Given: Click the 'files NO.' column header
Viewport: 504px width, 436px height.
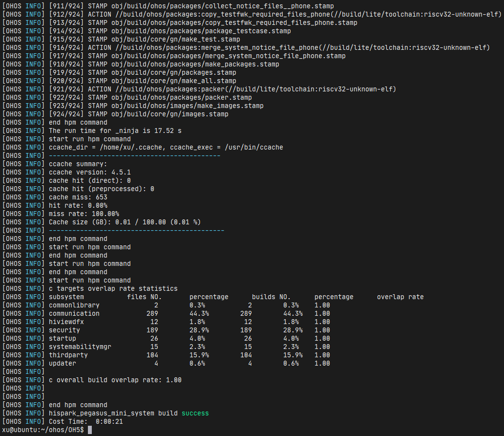Looking at the screenshot, I should (145, 297).
